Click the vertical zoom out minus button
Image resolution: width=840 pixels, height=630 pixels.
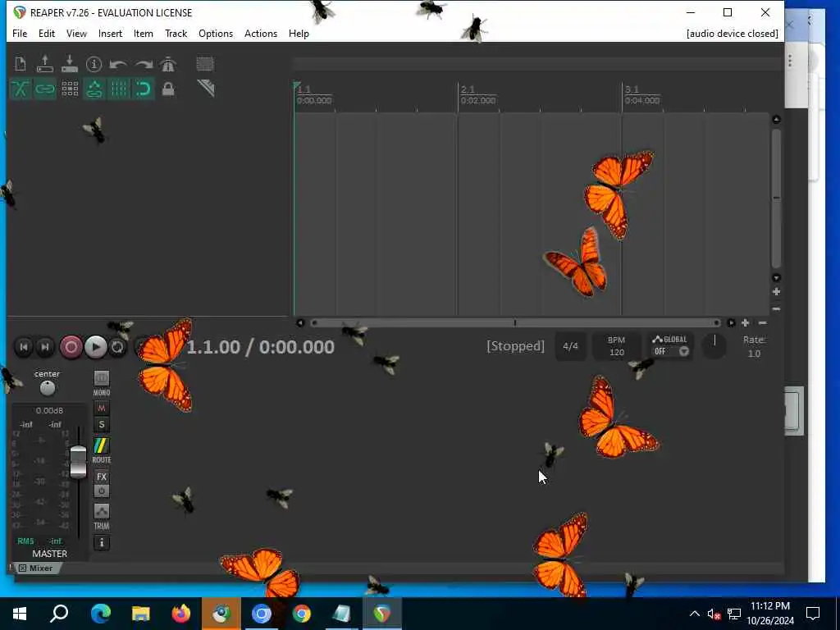click(x=776, y=308)
